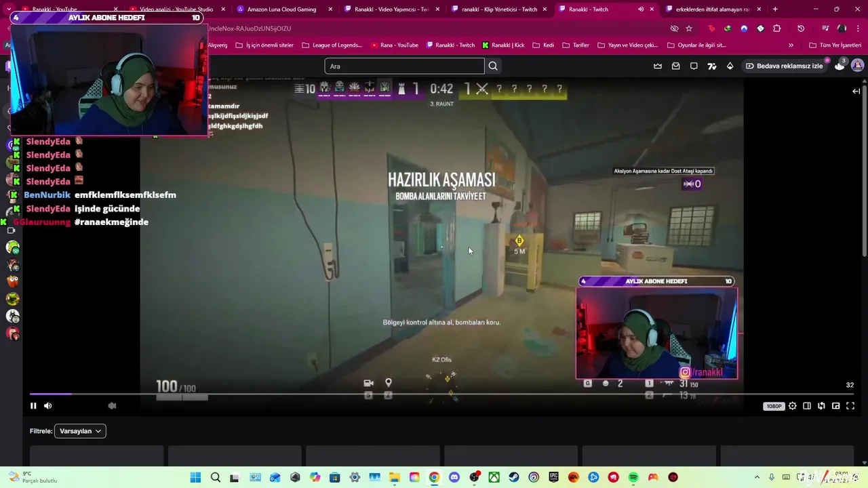Open League of Legends bookmark folder
This screenshot has width=868, height=488.
(332, 45)
